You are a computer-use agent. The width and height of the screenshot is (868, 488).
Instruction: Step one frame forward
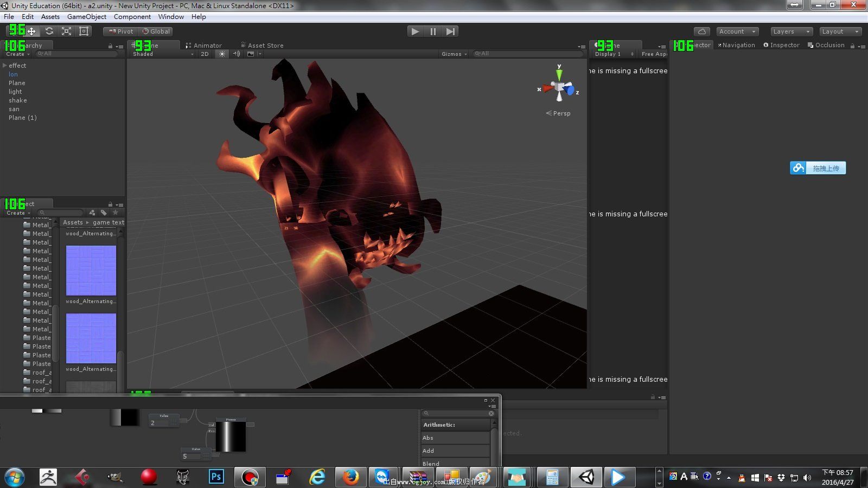point(450,31)
